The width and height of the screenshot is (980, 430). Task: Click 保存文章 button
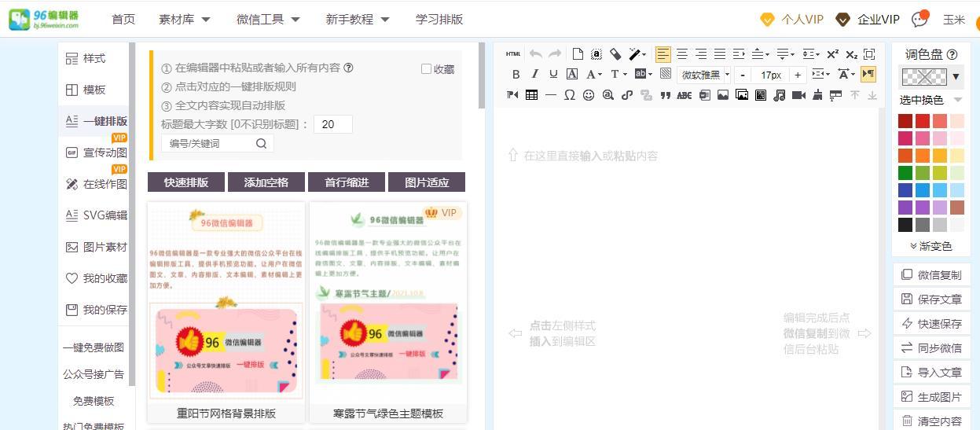click(932, 300)
